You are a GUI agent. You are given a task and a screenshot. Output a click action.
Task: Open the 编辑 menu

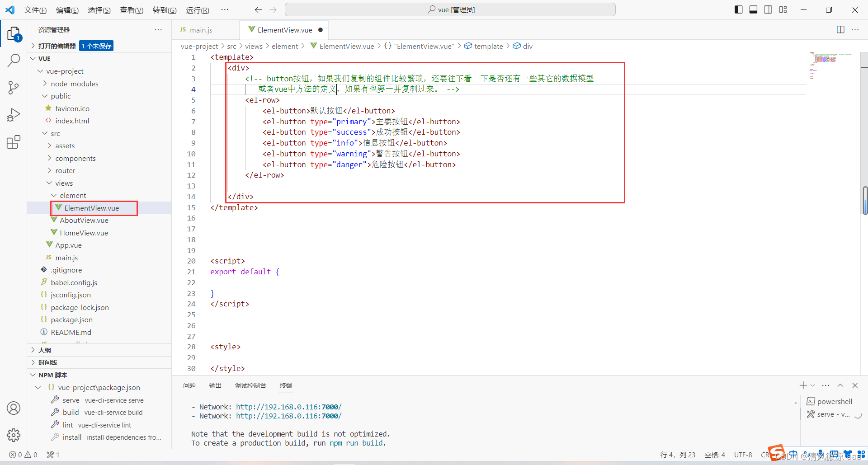point(67,10)
